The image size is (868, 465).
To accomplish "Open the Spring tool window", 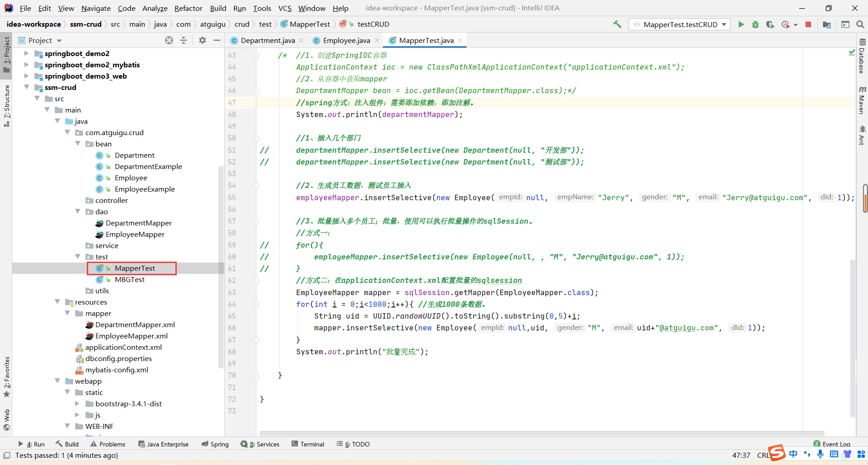I will [x=215, y=444].
